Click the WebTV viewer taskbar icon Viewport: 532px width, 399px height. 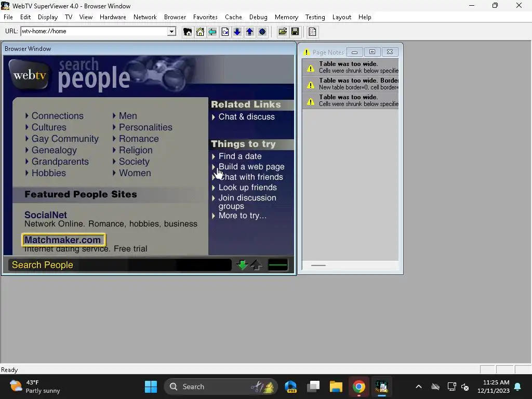(x=382, y=387)
